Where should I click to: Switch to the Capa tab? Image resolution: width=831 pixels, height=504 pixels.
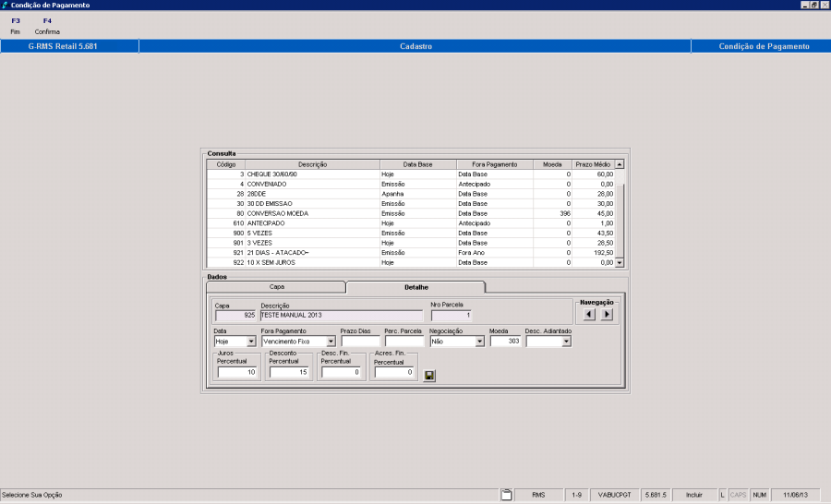[276, 287]
